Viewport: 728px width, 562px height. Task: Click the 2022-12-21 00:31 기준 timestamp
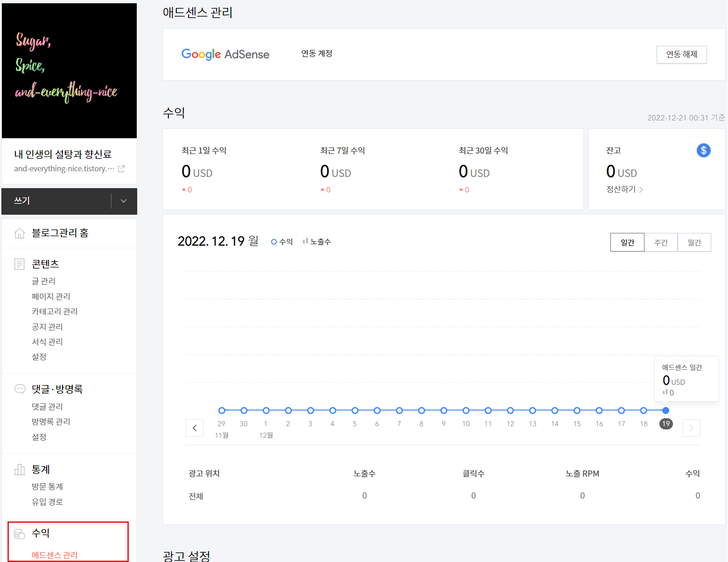tap(686, 118)
